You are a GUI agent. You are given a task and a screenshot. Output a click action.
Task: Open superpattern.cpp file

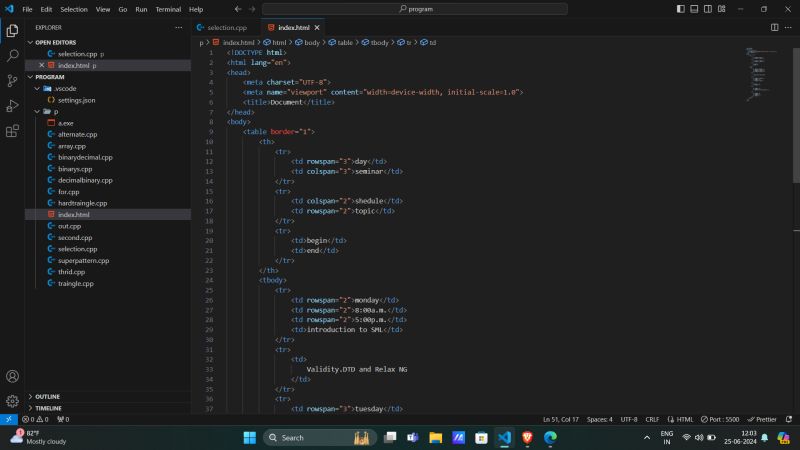pos(83,260)
